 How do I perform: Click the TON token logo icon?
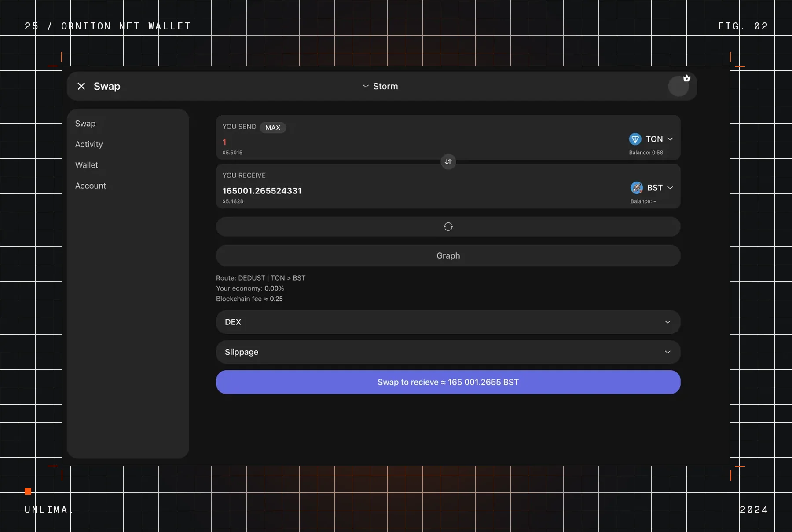coord(635,139)
